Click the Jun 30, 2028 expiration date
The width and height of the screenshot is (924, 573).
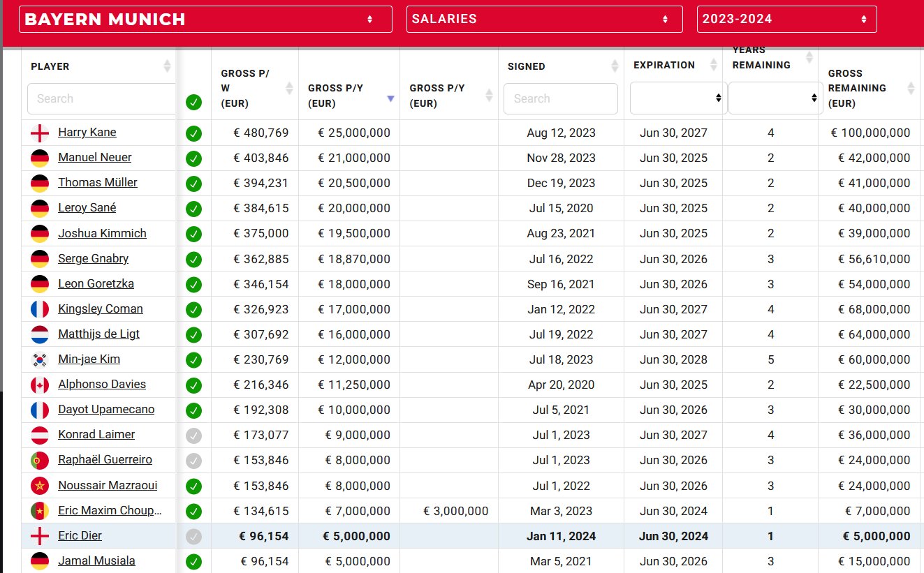[x=673, y=359]
